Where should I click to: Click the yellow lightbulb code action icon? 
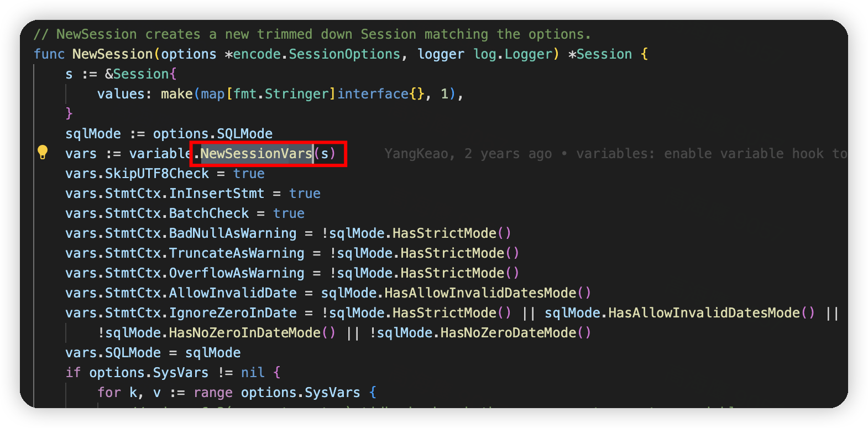pos(43,152)
